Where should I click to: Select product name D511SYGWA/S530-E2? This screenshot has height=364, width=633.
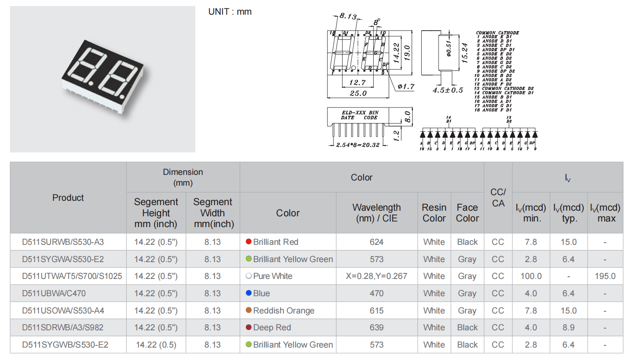[63, 259]
